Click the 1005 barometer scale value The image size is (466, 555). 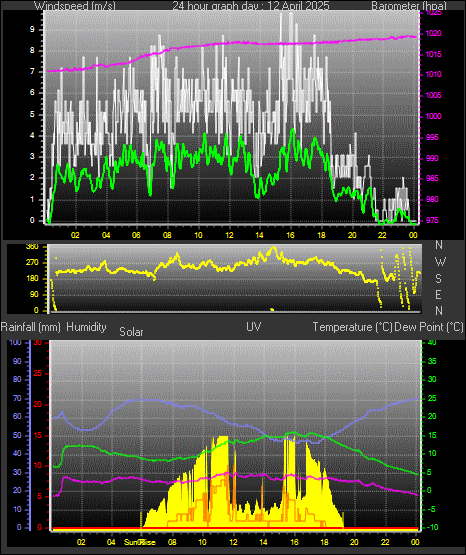433,95
